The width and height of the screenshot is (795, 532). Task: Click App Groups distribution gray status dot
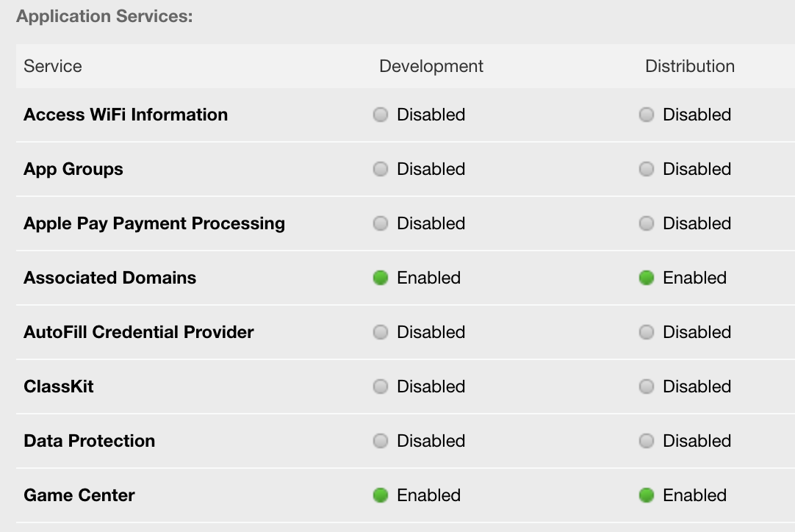click(x=647, y=169)
